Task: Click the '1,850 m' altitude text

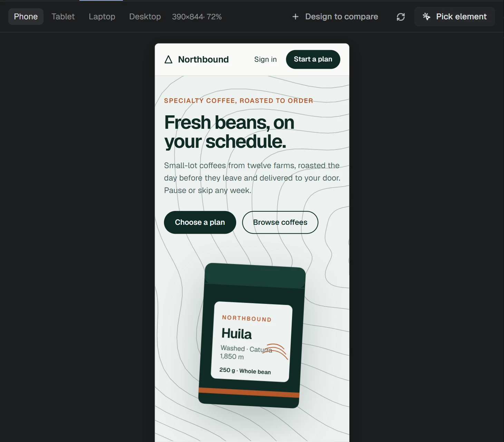Action: (x=232, y=356)
